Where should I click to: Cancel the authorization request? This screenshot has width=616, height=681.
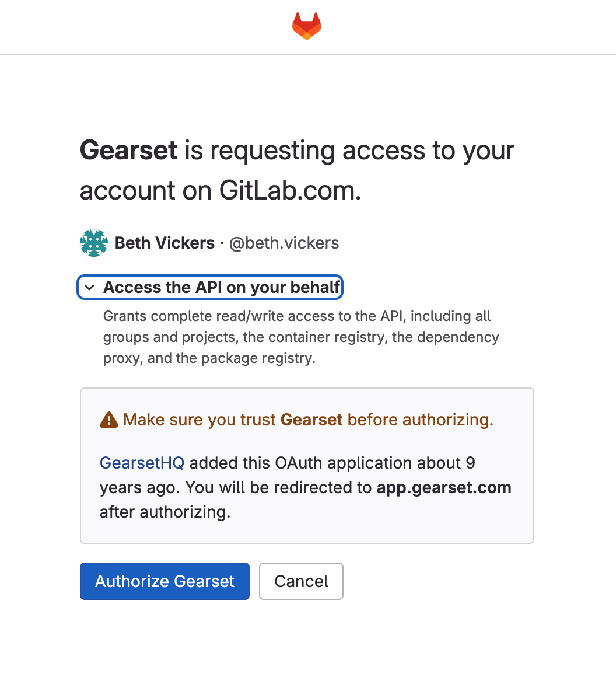coord(301,581)
